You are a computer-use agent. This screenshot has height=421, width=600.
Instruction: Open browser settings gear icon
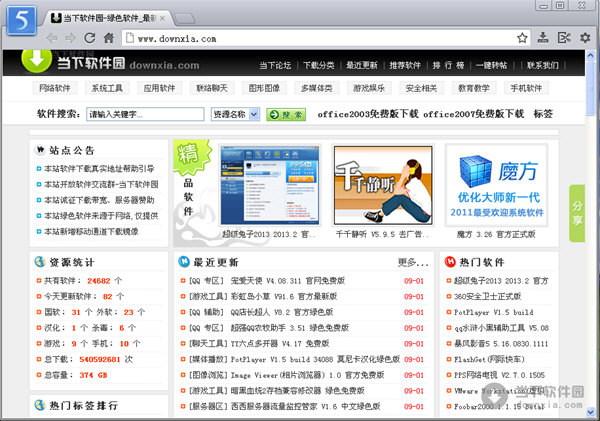(585, 38)
